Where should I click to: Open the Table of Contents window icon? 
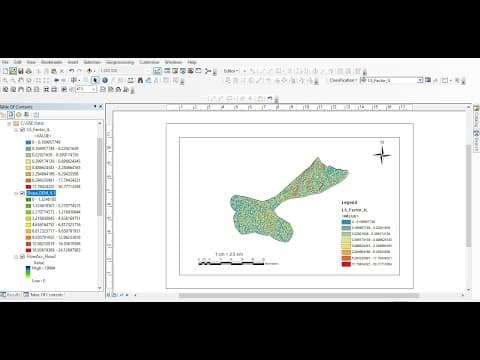[167, 71]
